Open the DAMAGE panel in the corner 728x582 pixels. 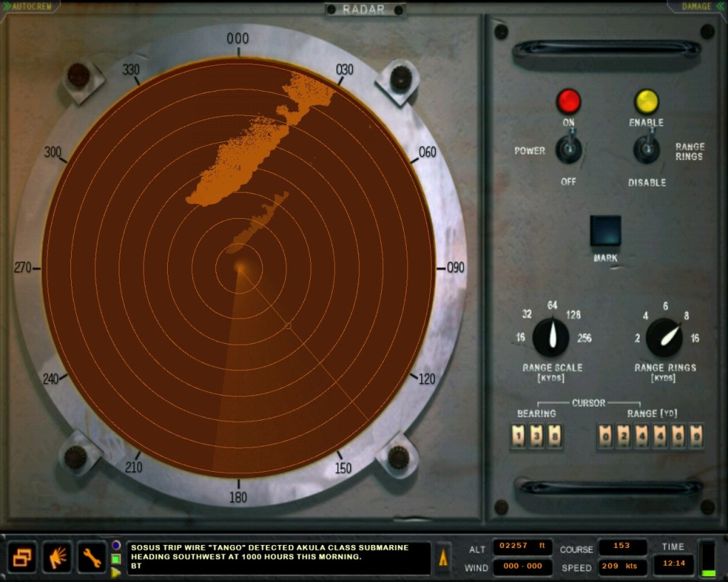(700, 6)
